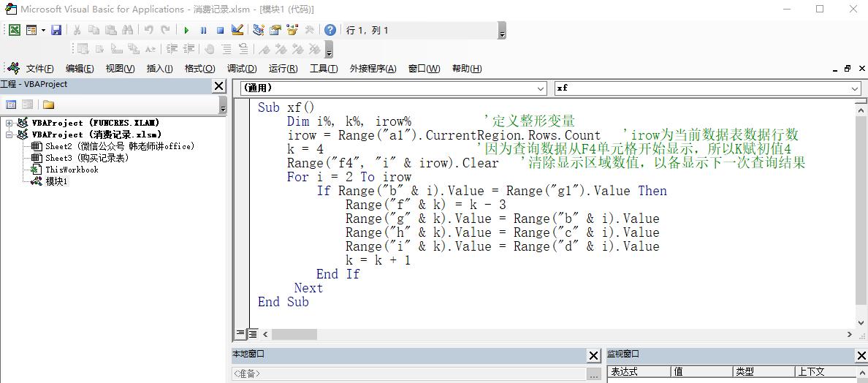Open the 插入(I) menu

[x=159, y=69]
